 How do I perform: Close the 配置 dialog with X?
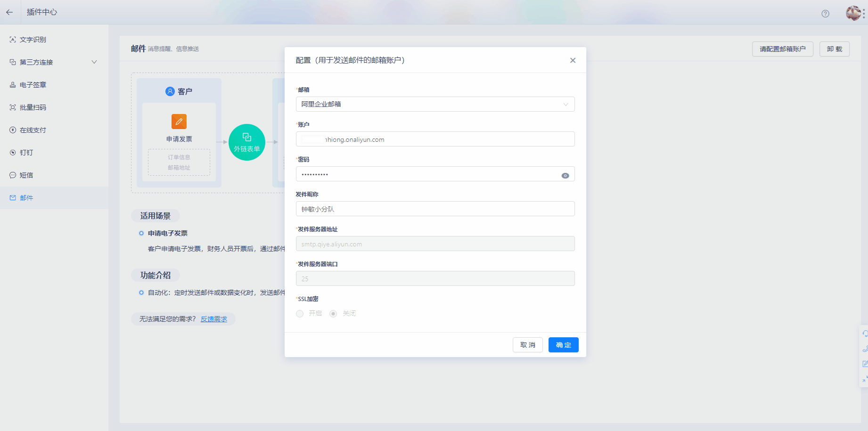[573, 60]
